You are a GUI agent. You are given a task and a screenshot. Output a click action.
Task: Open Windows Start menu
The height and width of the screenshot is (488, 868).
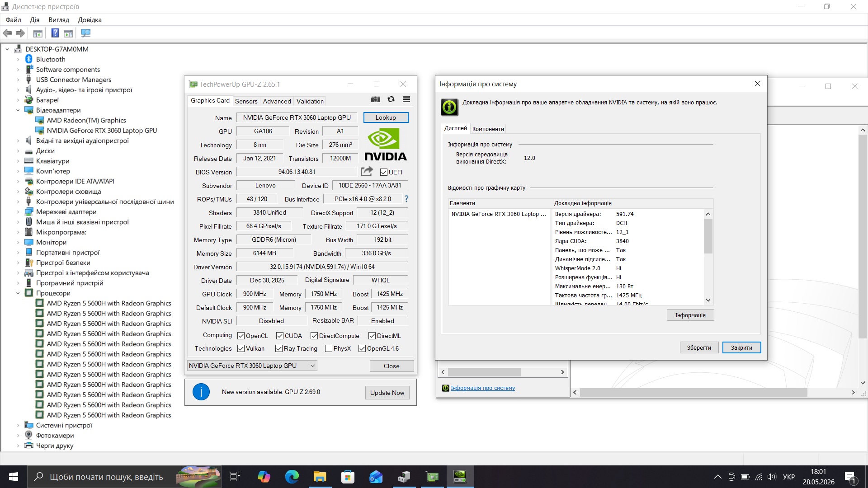[14, 477]
